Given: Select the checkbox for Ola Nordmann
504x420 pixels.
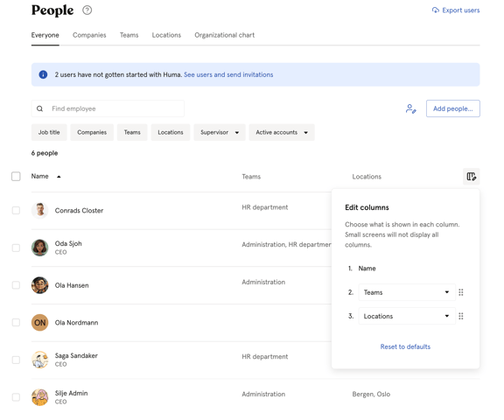Looking at the screenshot, I should point(16,322).
